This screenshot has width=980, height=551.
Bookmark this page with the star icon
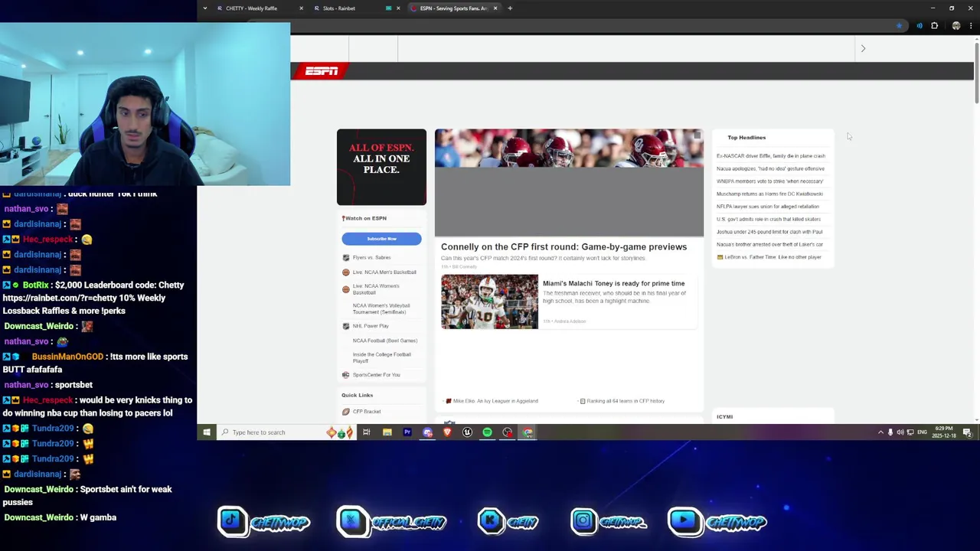tap(899, 26)
